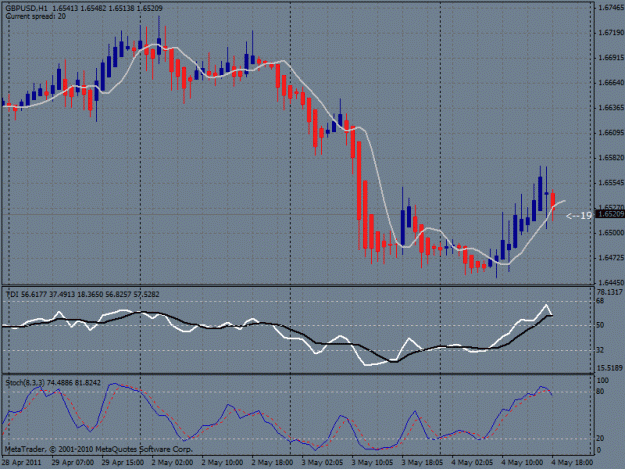Click the '4 May 18:00' time label
The height and width of the screenshot is (469, 625).
pyautogui.click(x=572, y=463)
